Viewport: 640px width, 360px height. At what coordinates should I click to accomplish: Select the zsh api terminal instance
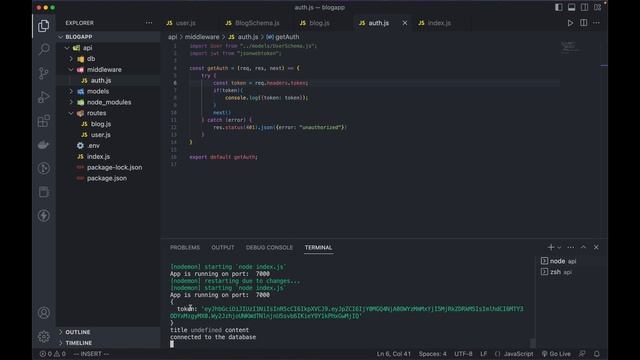coord(571,272)
